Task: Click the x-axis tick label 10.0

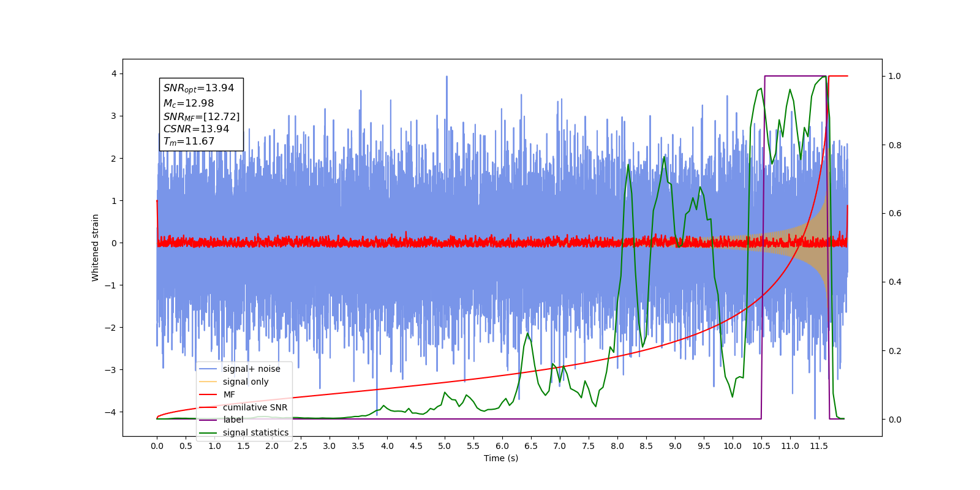Action: tap(733, 446)
